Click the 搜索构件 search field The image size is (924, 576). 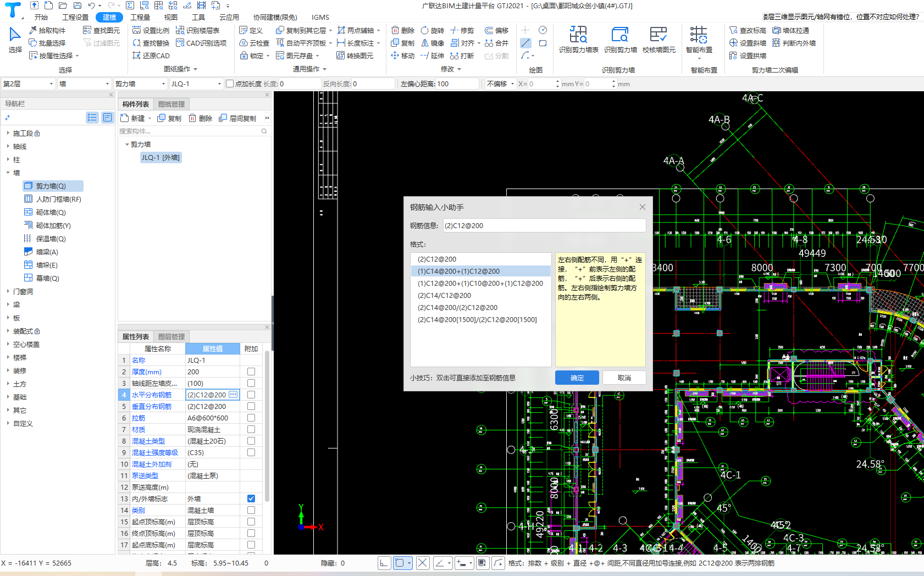(193, 131)
